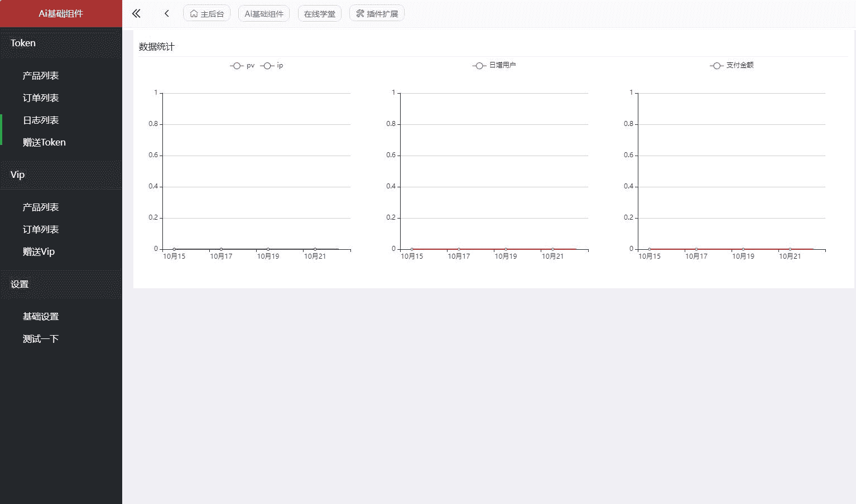Toggle 支付金额 legend series
The width and height of the screenshot is (856, 504).
coord(732,65)
